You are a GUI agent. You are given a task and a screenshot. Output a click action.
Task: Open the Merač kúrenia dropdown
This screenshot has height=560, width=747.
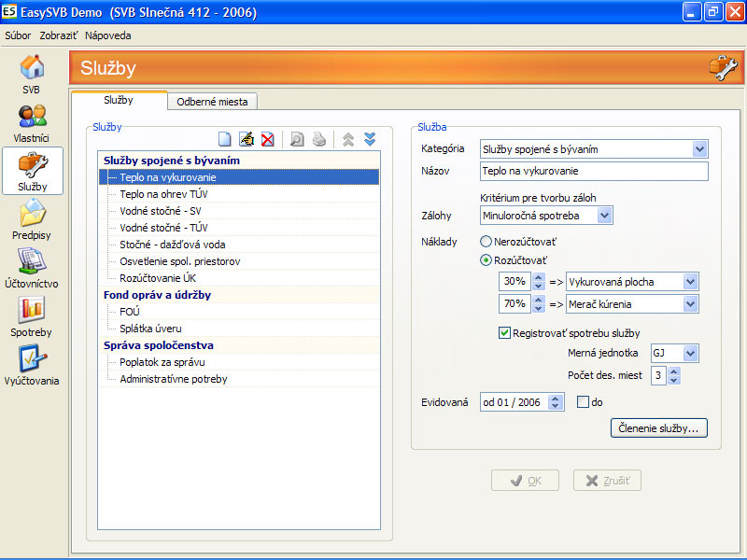[x=690, y=304]
